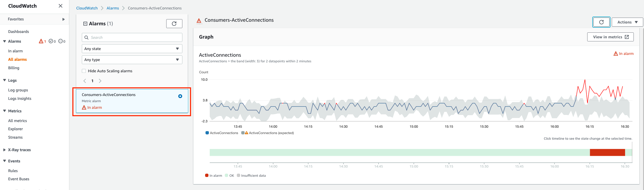
Task: Click the red In alarm timeline segment
Action: click(607, 152)
